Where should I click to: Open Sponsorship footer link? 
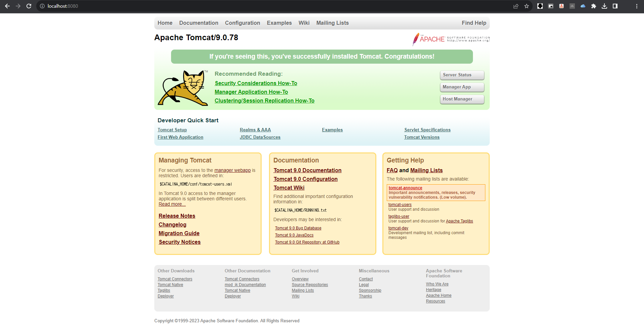(370, 290)
